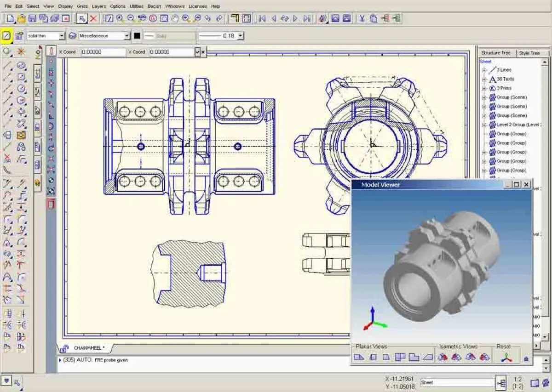This screenshot has width=552, height=392.
Task: Click the Save floppy disk icon
Action: (32, 18)
